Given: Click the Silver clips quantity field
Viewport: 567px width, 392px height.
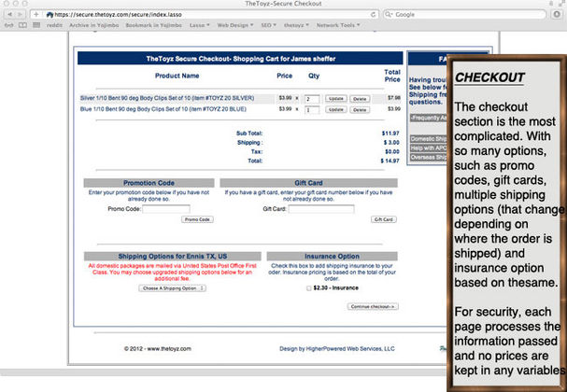Looking at the screenshot, I should coord(312,97).
